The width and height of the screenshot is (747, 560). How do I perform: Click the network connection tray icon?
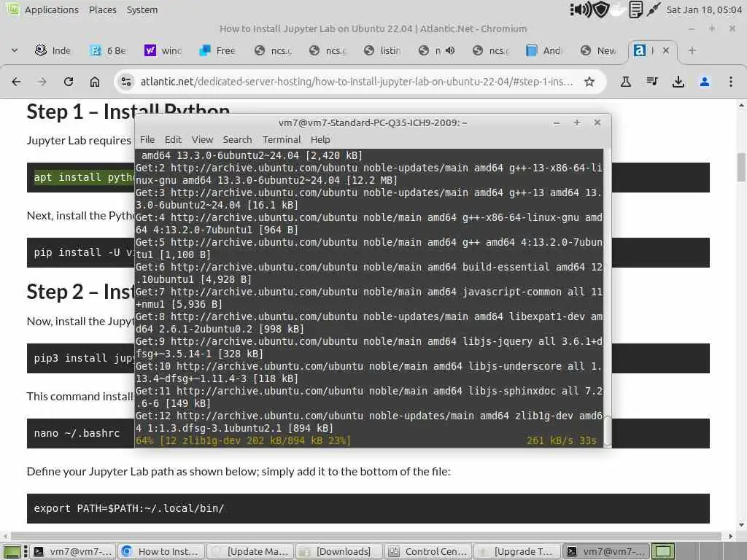(653, 9)
